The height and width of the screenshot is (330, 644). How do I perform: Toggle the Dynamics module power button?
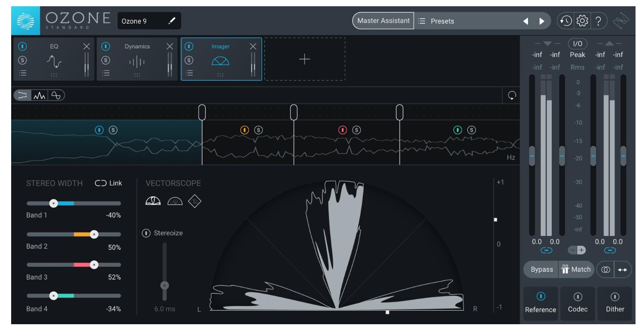(105, 46)
